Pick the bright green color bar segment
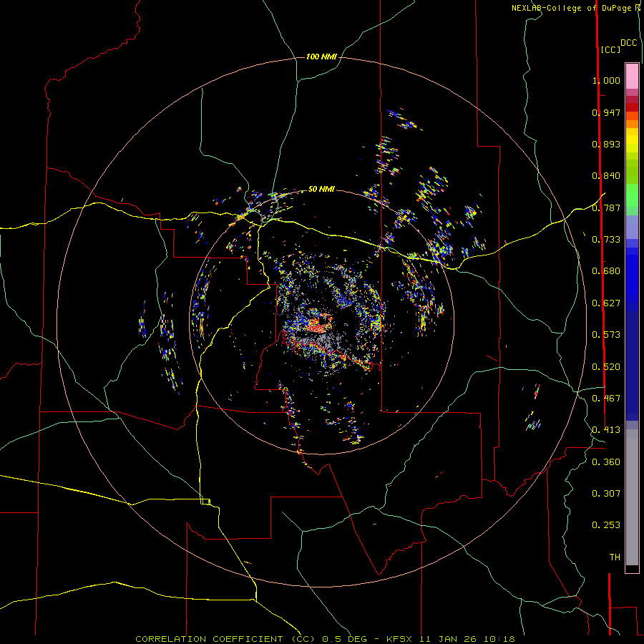The height and width of the screenshot is (644, 644). (x=632, y=195)
